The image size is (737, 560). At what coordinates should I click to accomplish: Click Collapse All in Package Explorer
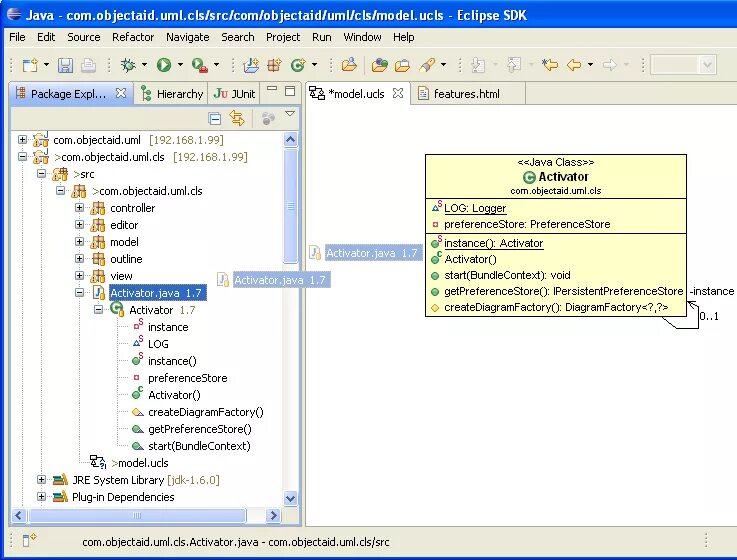(x=215, y=119)
